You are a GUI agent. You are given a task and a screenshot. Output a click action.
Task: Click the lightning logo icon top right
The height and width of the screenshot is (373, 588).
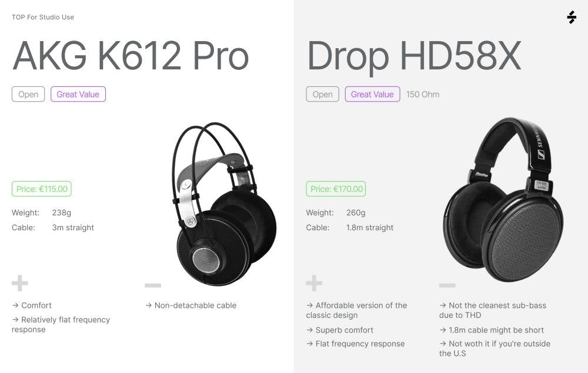click(x=572, y=17)
